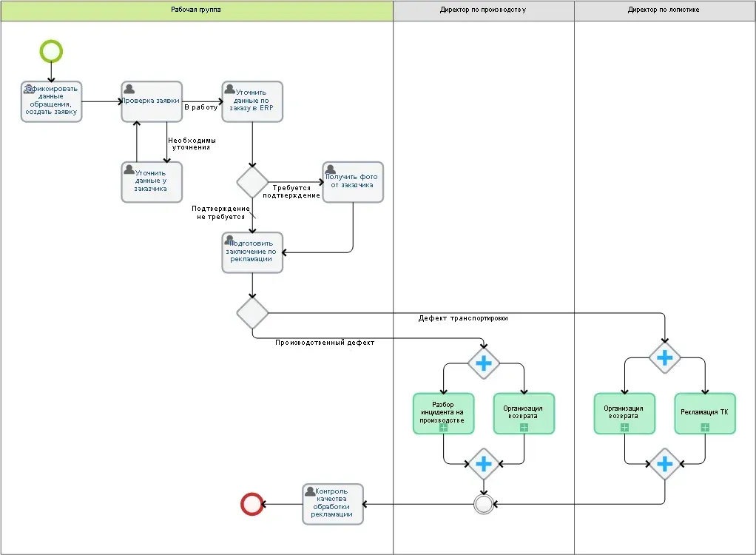The width and height of the screenshot is (756, 555).
Task: Click the user icon on 'Получить фото от заказчика'
Action: pyautogui.click(x=331, y=169)
